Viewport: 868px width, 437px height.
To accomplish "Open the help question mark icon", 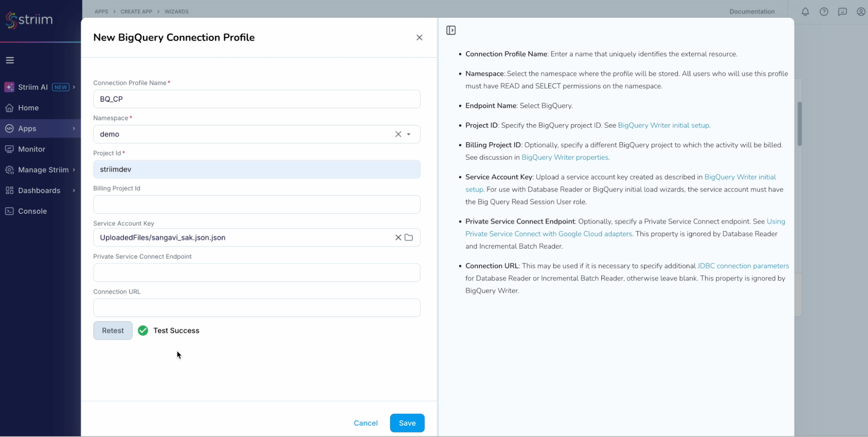I will click(x=824, y=12).
